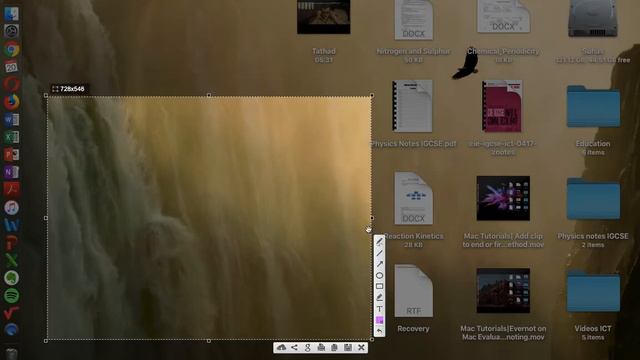The width and height of the screenshot is (640, 360).
Task: Print the screenshot selection
Action: pyautogui.click(x=321, y=347)
